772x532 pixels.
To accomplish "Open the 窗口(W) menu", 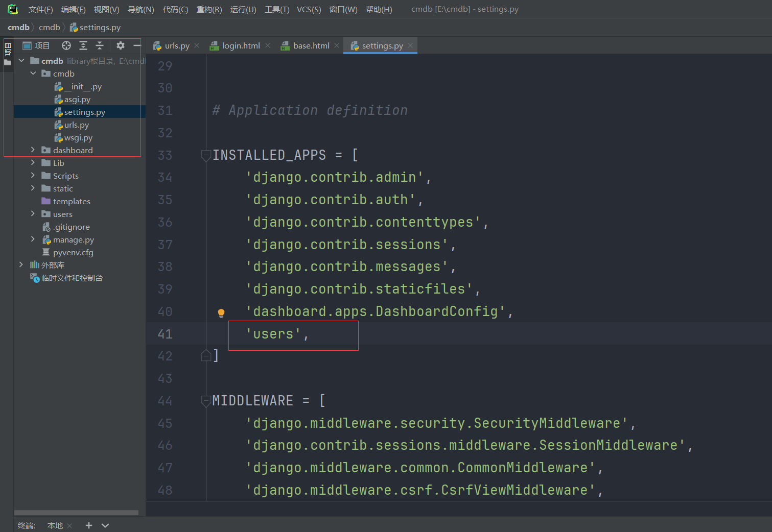I will [x=343, y=10].
